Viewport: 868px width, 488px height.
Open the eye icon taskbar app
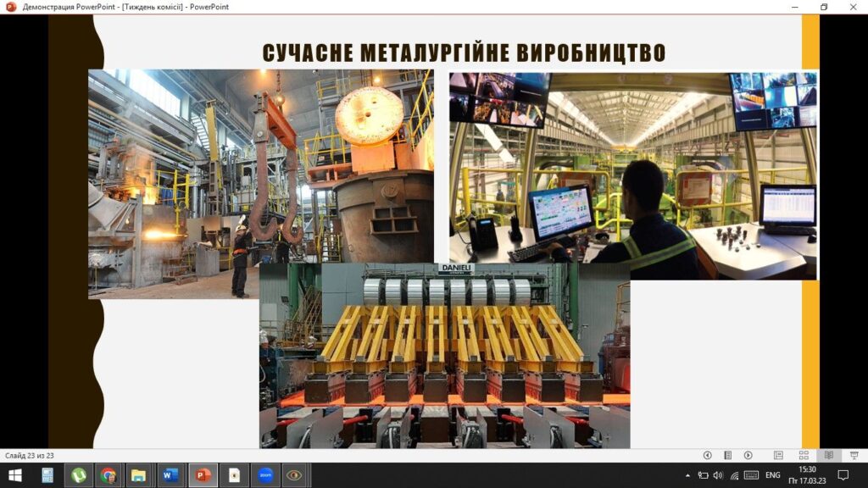(294, 475)
